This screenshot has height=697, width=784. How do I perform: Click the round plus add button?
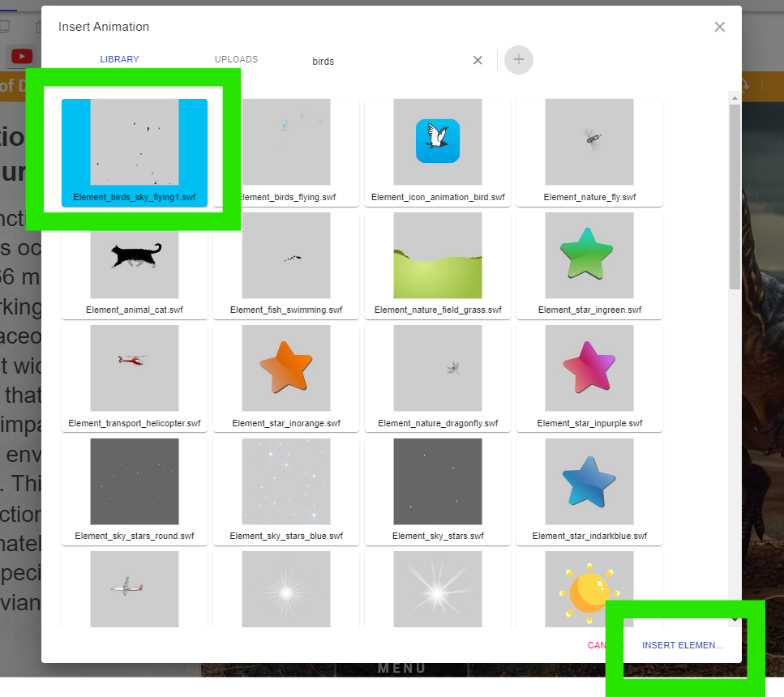(x=519, y=60)
